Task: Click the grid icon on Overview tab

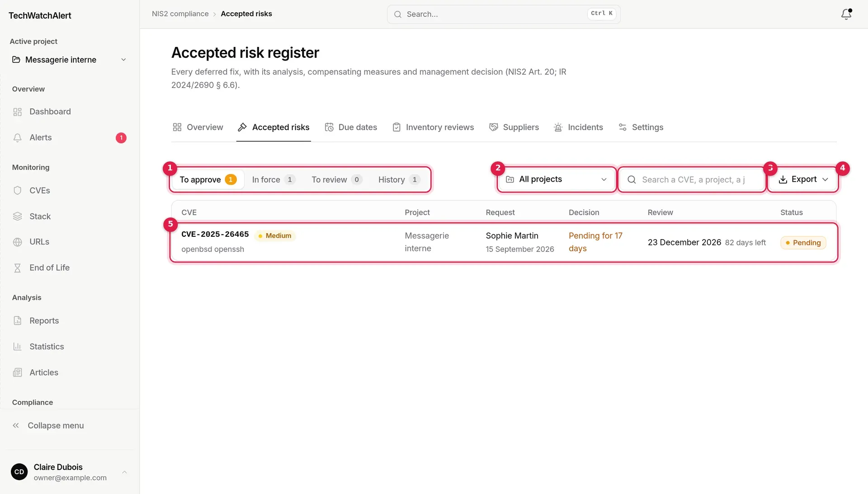Action: (177, 127)
